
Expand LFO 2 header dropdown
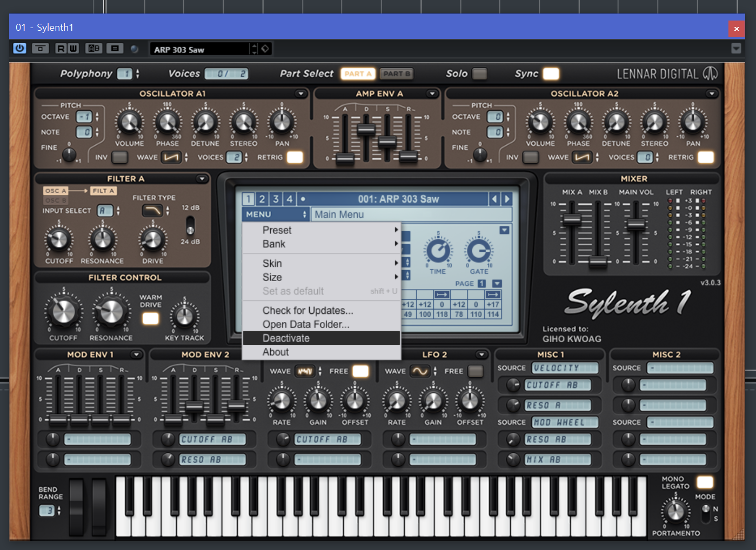(x=481, y=355)
